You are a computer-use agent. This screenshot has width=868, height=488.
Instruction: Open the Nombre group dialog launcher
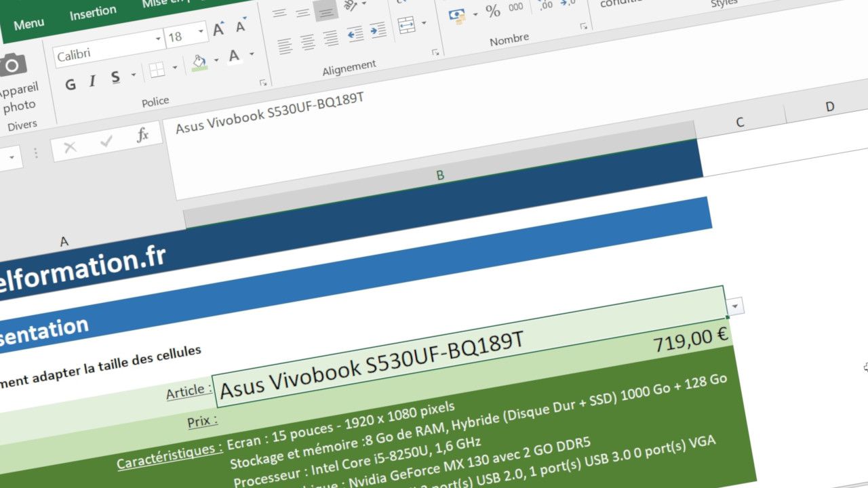tap(583, 26)
